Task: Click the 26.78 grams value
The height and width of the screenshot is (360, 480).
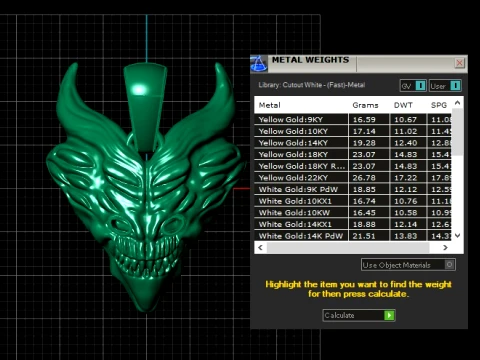Action: click(364, 178)
